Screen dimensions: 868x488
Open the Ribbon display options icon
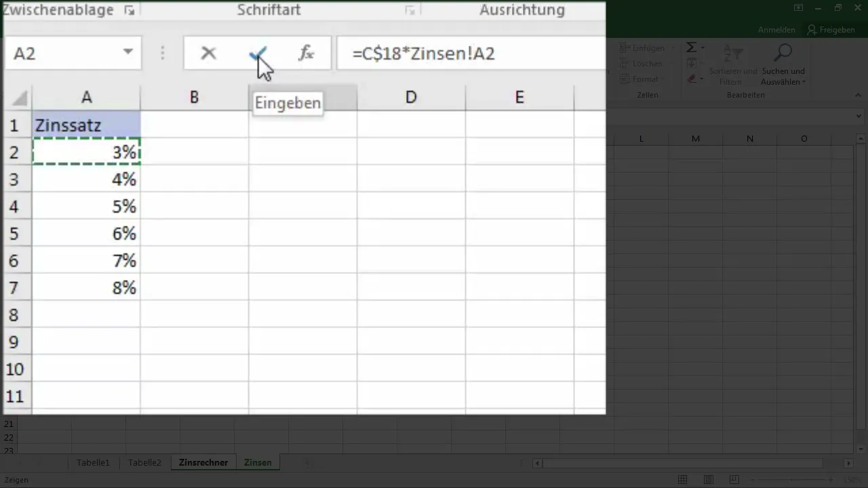798,7
